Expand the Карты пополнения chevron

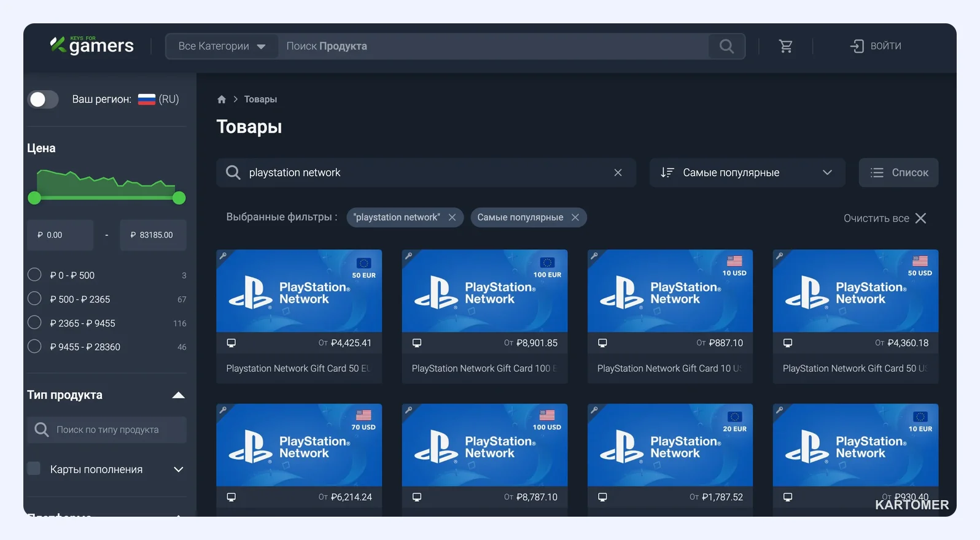[179, 469]
